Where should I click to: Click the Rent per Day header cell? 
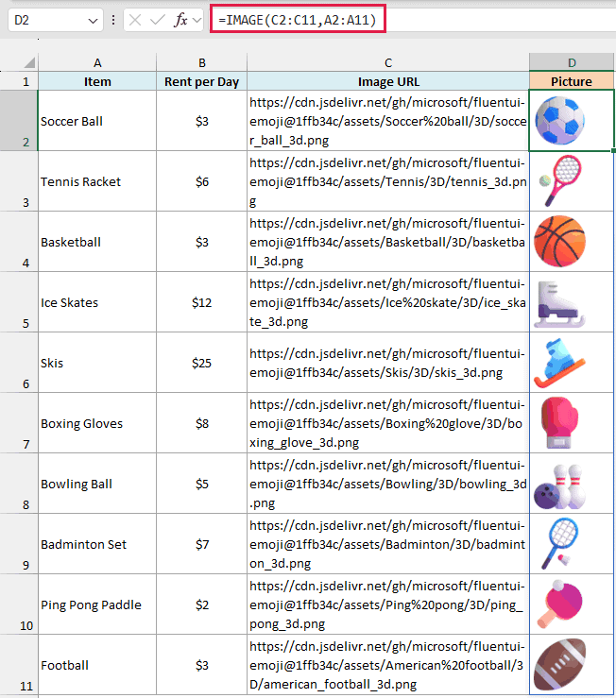tap(202, 81)
